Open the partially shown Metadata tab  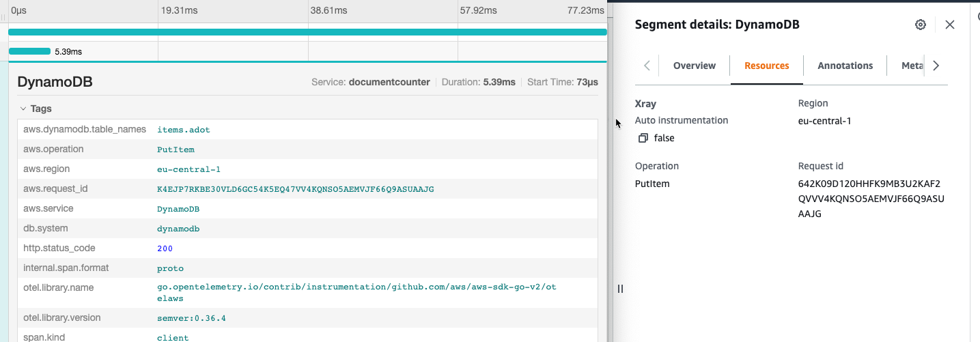coord(912,66)
